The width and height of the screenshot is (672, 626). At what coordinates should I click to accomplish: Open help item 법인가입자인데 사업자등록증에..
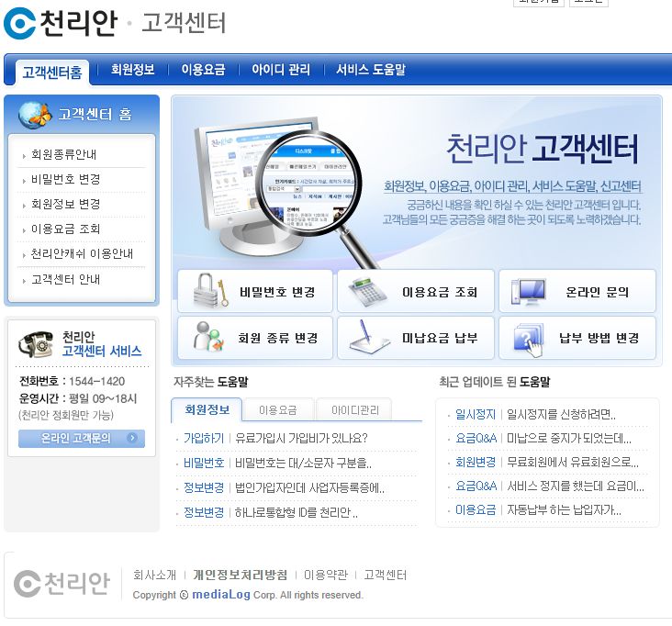[309, 487]
